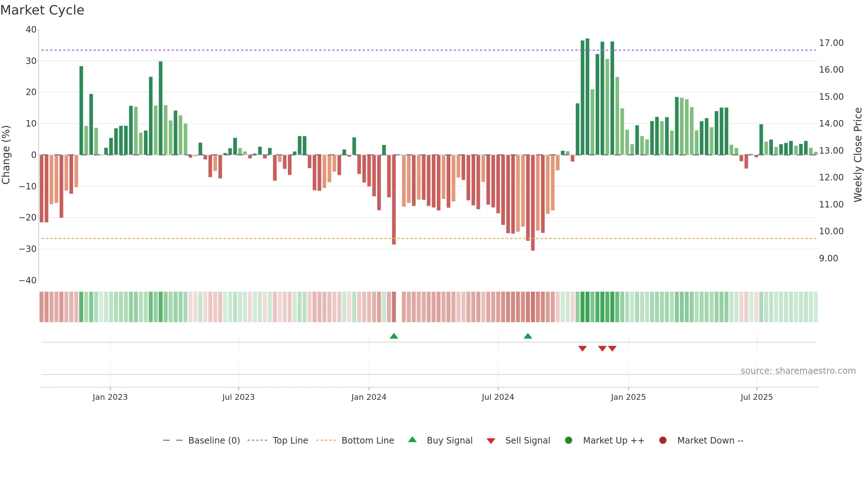Click the Buy Signal legend triangle icon
The image size is (868, 488).
pyautogui.click(x=412, y=440)
